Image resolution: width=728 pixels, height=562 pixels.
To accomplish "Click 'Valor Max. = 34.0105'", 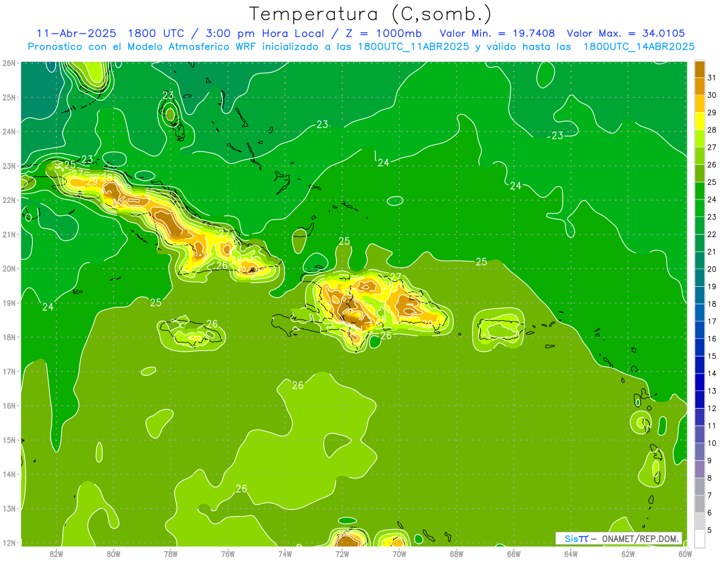I will point(626,33).
